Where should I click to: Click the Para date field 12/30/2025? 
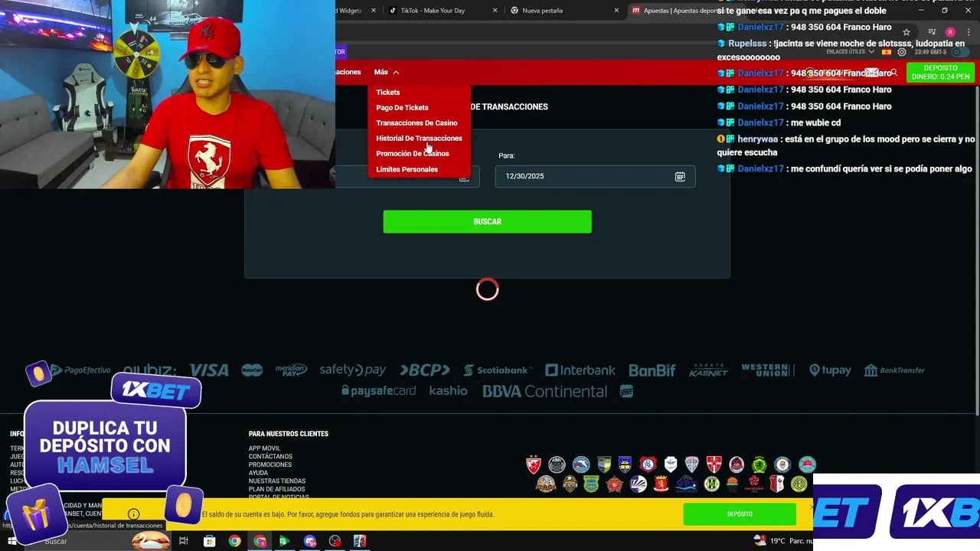click(595, 176)
